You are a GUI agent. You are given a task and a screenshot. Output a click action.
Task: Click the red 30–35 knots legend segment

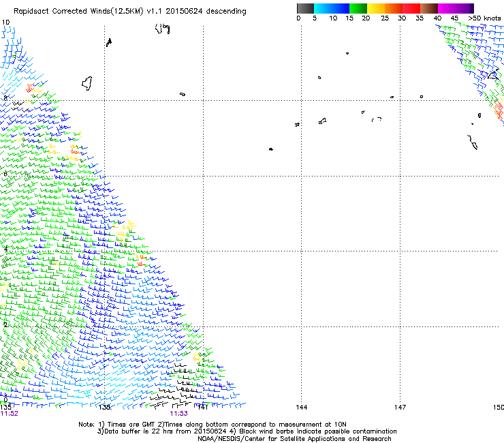[x=411, y=8]
